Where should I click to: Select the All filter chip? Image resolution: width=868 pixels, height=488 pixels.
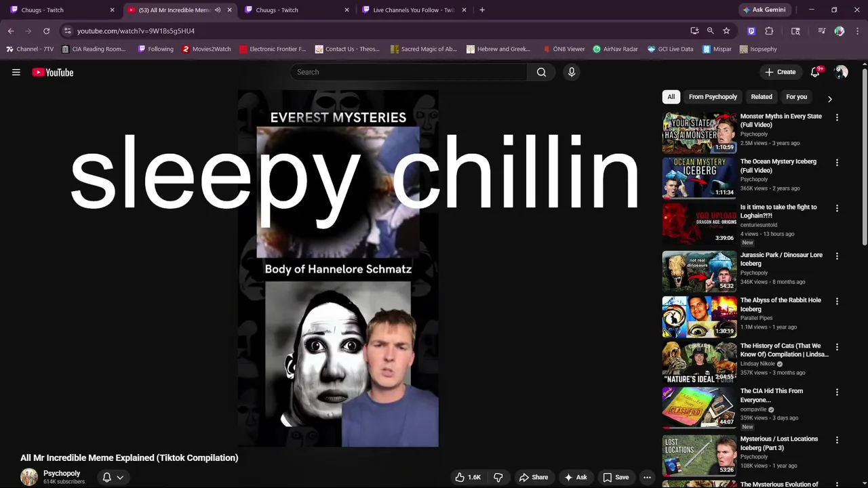pyautogui.click(x=671, y=97)
